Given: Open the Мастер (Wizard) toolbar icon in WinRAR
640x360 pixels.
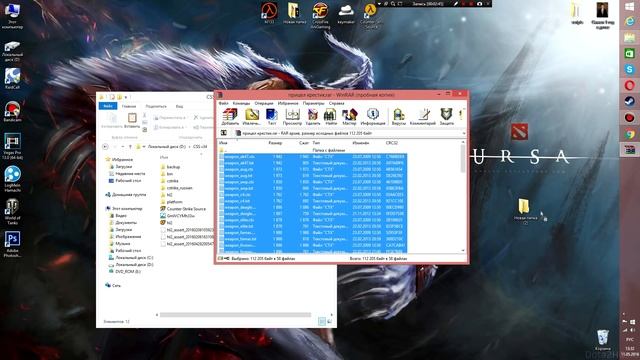Looking at the screenshot, I should (x=349, y=116).
